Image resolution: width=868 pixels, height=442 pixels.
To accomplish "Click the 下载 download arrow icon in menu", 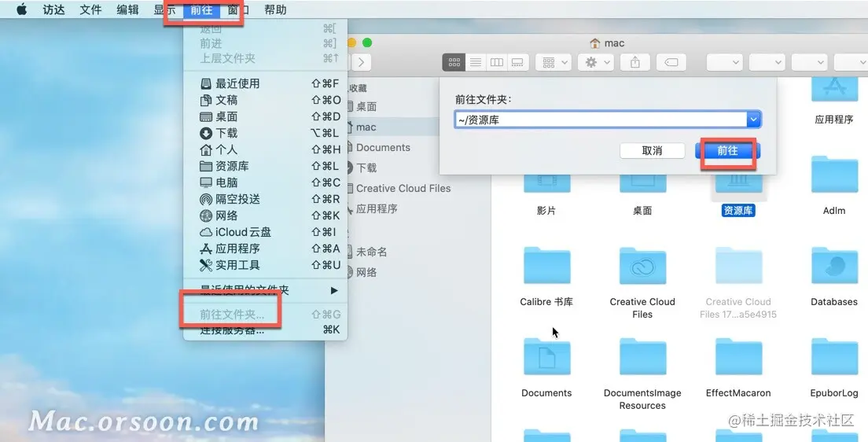I will click(206, 133).
